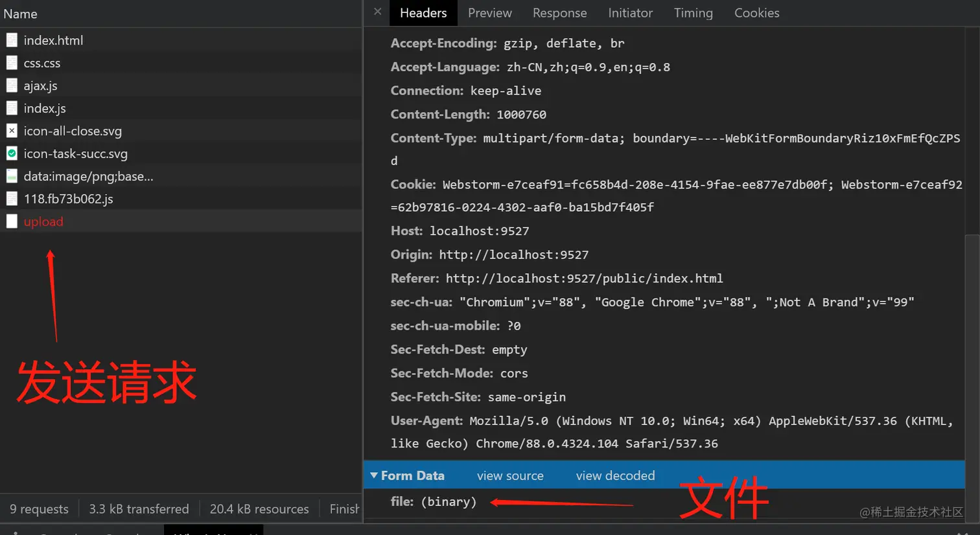
Task: Click the Origin header value
Action: tap(514, 255)
